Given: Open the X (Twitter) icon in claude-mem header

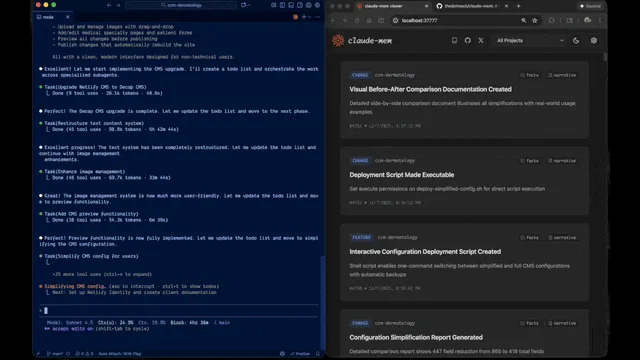Looking at the screenshot, I should pyautogui.click(x=481, y=40).
